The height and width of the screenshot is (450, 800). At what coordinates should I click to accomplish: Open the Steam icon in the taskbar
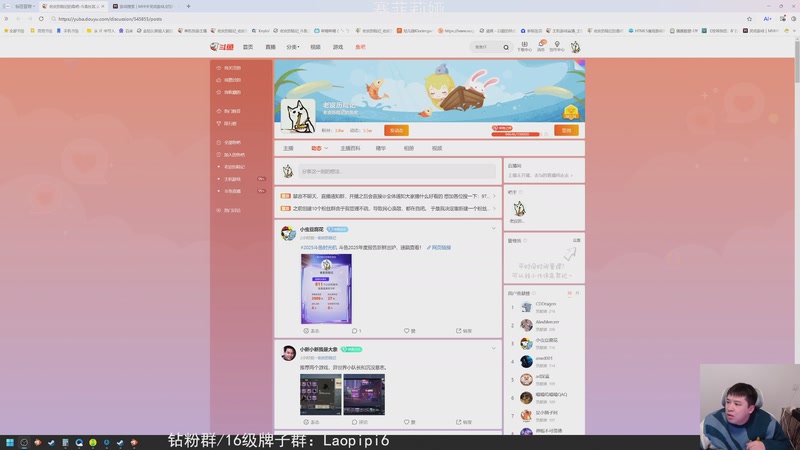click(52, 442)
